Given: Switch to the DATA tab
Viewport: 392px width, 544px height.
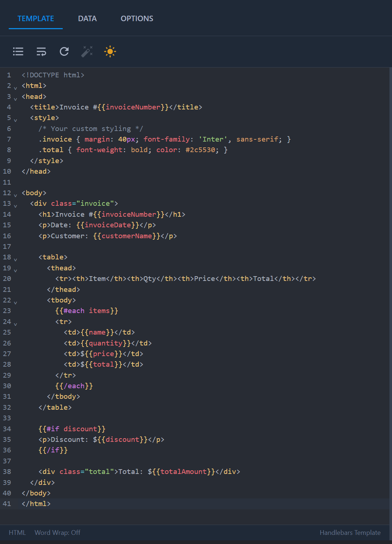Looking at the screenshot, I should click(x=87, y=18).
